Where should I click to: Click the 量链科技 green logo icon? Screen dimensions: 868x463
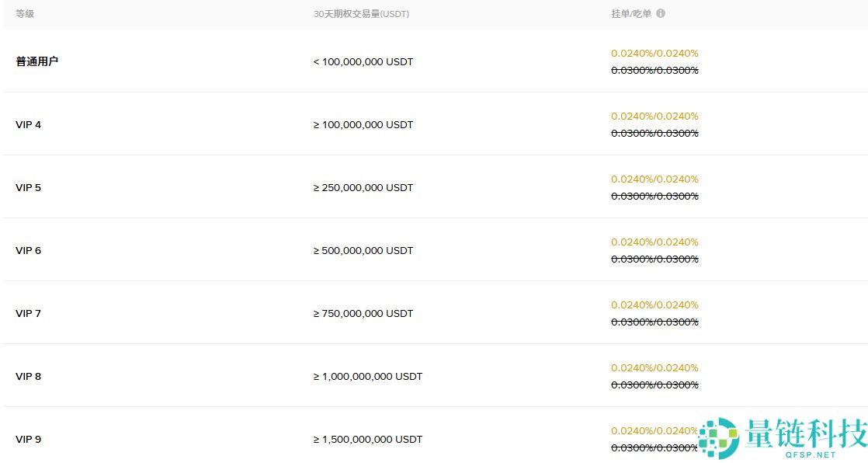click(718, 438)
